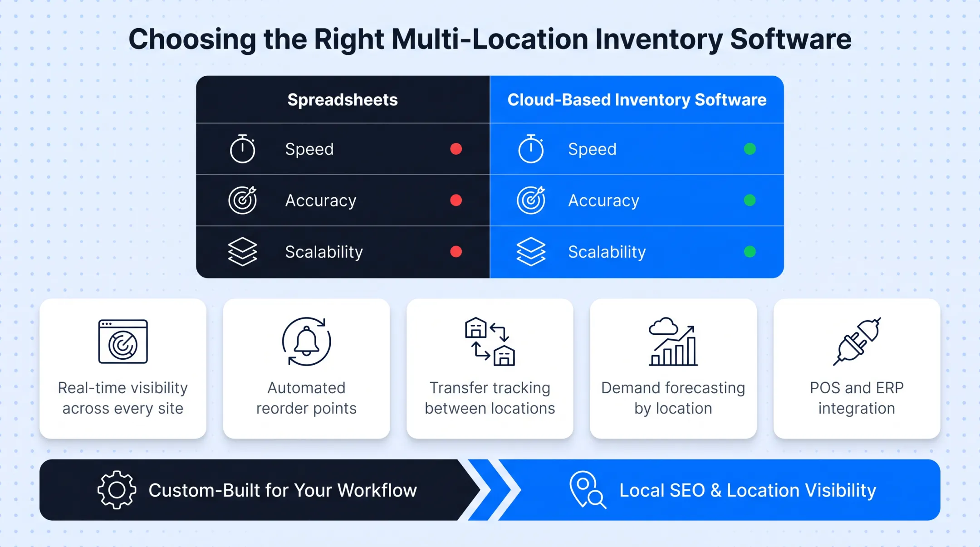
Task: Click the Scalability label in the Cloud-Based column
Action: coord(607,252)
